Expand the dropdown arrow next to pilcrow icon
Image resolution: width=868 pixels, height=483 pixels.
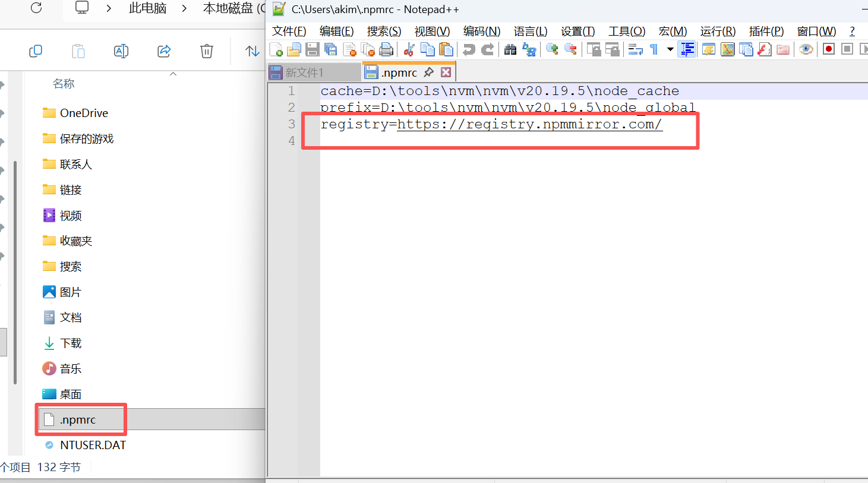coord(670,49)
